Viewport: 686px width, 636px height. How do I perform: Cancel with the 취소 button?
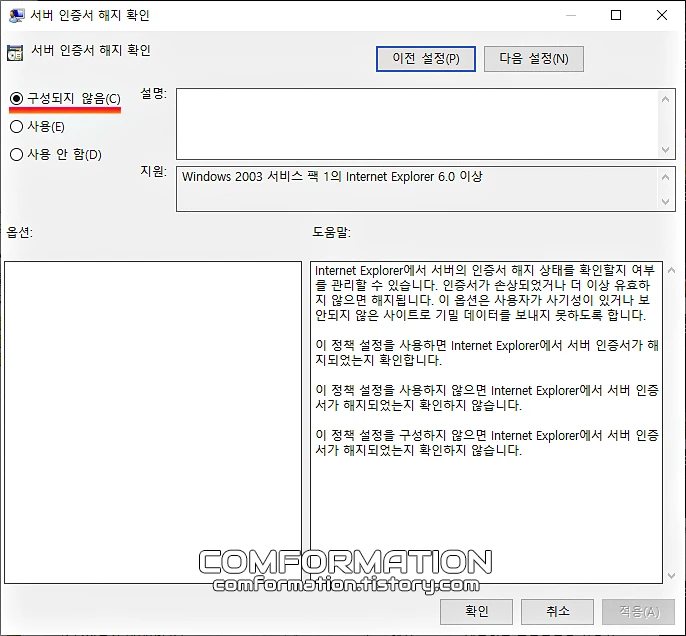[x=557, y=611]
